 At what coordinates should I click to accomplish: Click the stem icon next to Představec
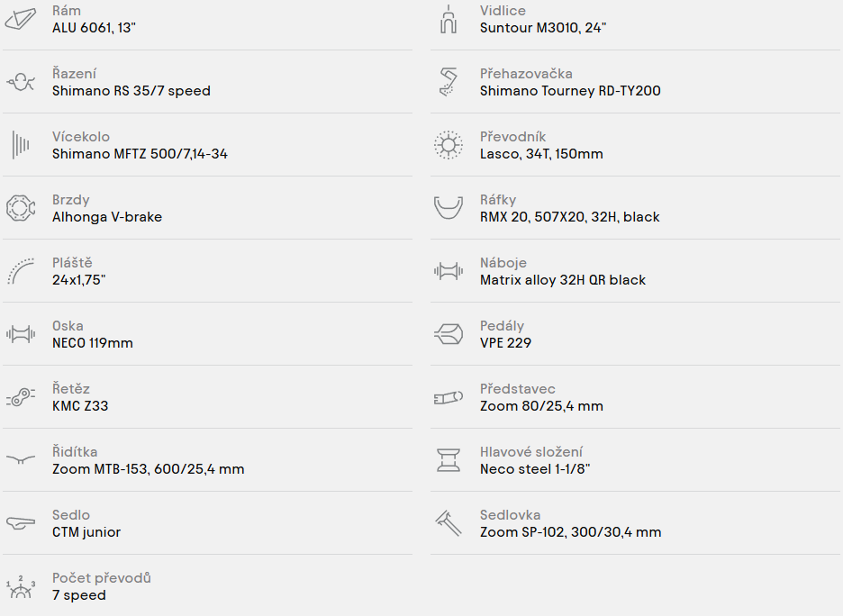[x=449, y=397]
